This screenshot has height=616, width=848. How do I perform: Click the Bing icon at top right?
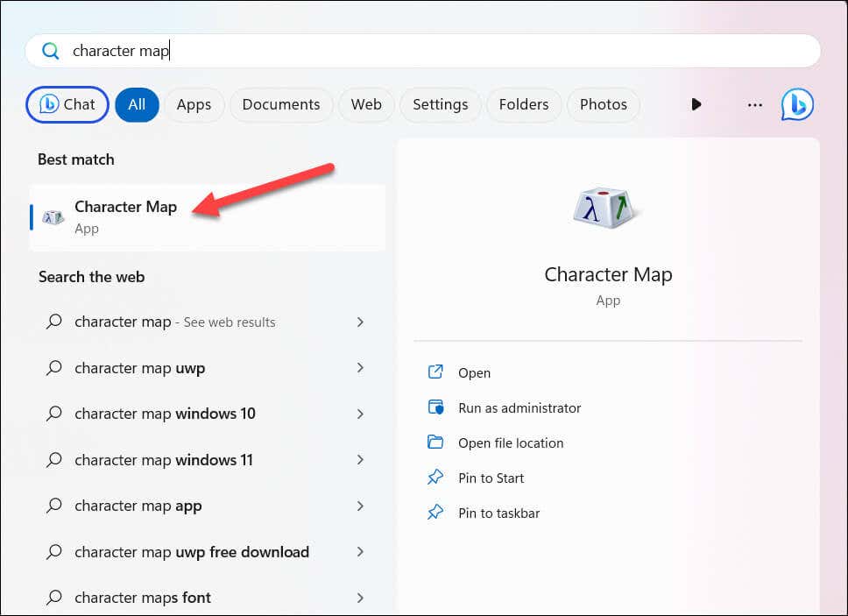click(797, 104)
